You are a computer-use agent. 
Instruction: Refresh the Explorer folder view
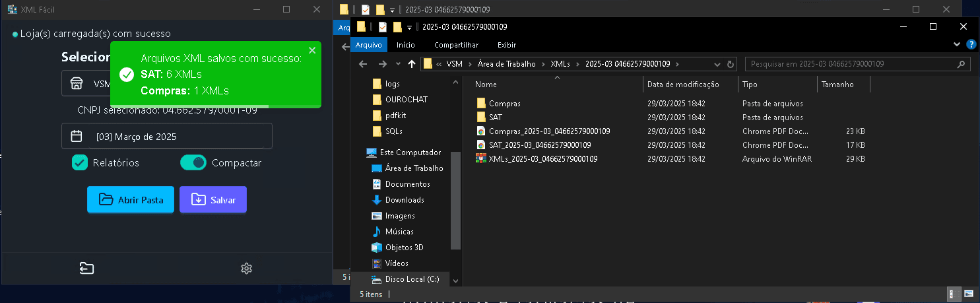(730, 64)
